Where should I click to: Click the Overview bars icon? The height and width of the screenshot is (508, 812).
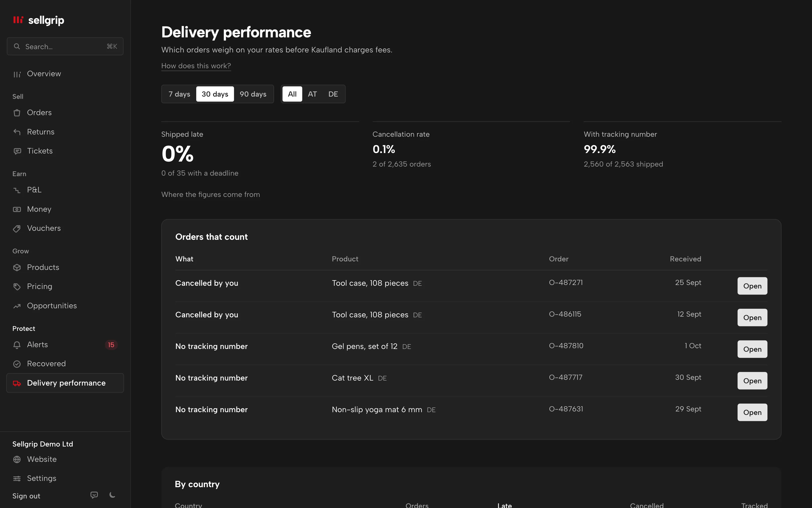coord(17,74)
